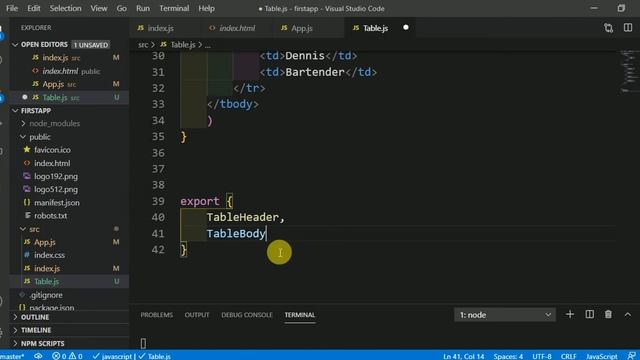This screenshot has height=360, width=640.
Task: Click the 'export' keyword on line 39
Action: 200,201
